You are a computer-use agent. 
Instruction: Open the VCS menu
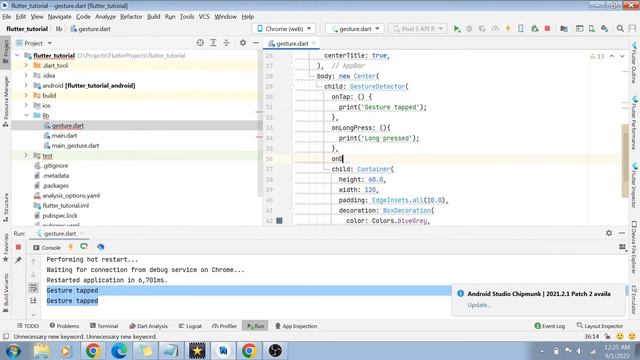pyautogui.click(x=204, y=17)
